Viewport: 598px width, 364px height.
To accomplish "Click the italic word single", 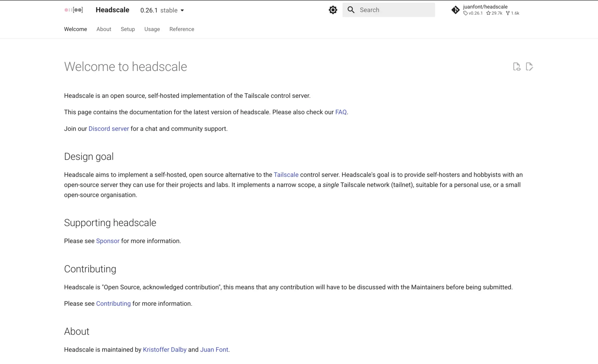I will pos(331,185).
